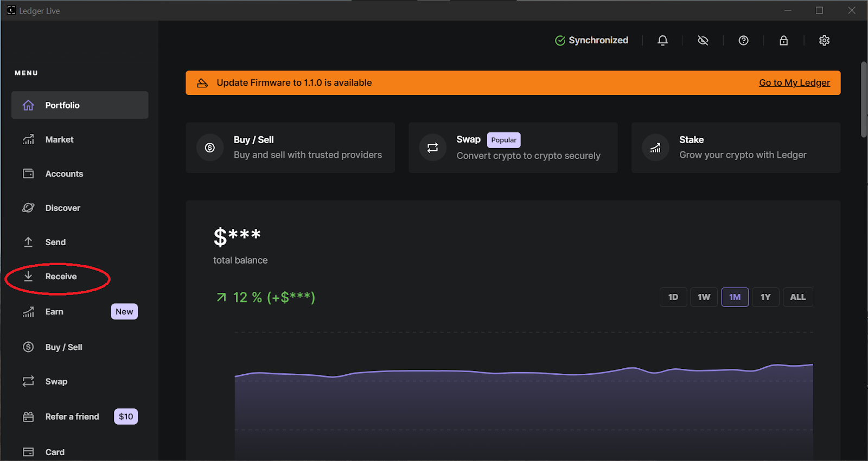868x461 pixels.
Task: Open notifications bell icon
Action: click(662, 40)
